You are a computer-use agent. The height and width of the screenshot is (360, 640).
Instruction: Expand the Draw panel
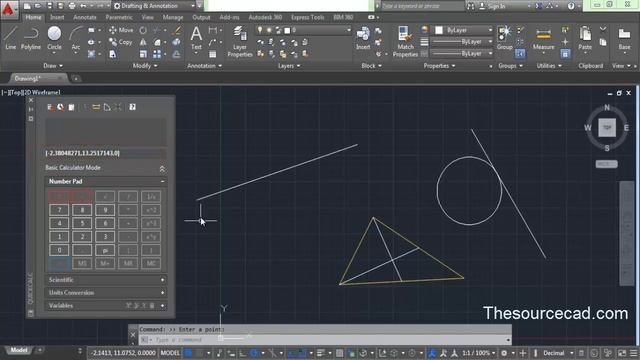click(x=53, y=66)
